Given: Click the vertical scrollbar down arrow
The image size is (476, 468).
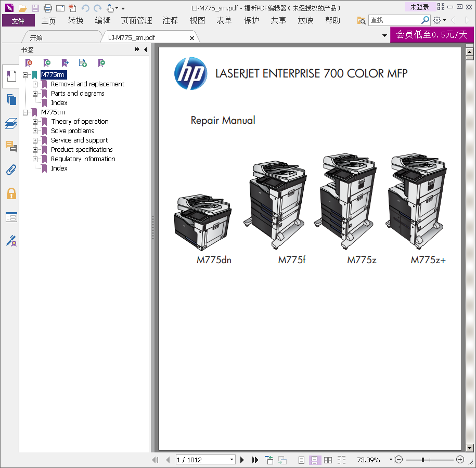Looking at the screenshot, I should [x=470, y=448].
